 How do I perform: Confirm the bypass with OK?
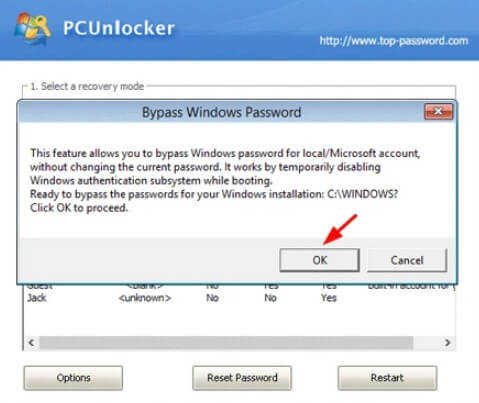[x=319, y=260]
